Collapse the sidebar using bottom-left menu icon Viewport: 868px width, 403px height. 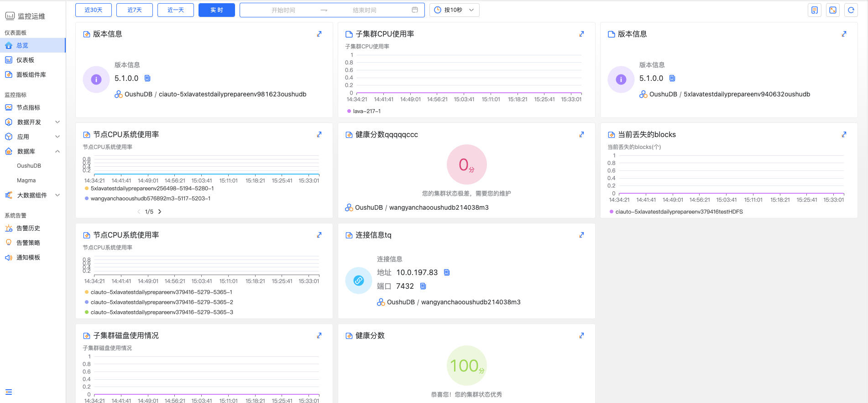click(x=9, y=392)
